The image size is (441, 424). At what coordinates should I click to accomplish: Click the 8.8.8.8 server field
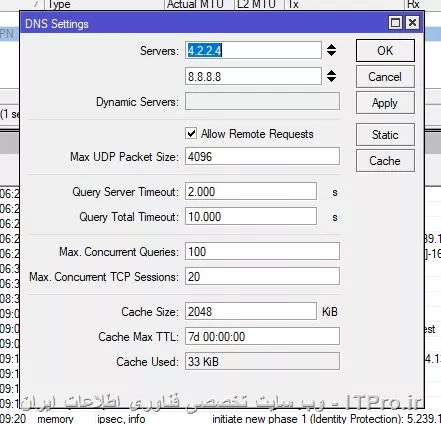253,76
